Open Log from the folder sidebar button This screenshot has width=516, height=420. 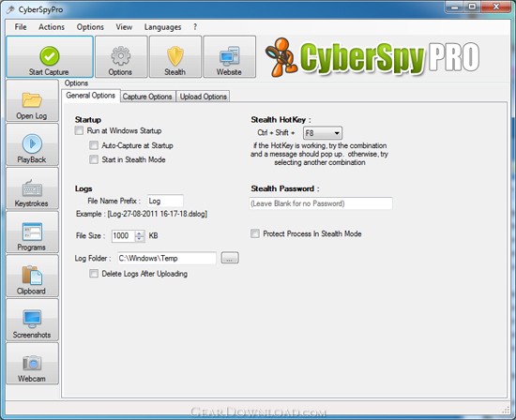click(32, 100)
